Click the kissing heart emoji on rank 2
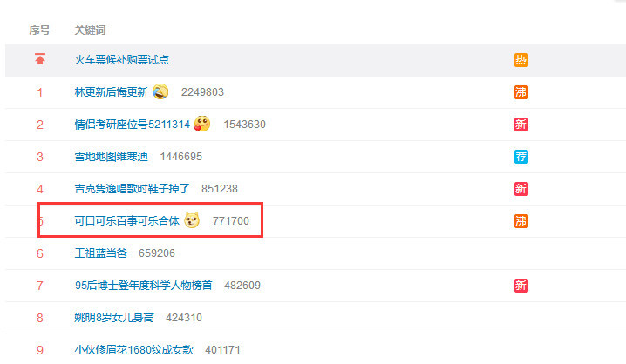 202,124
